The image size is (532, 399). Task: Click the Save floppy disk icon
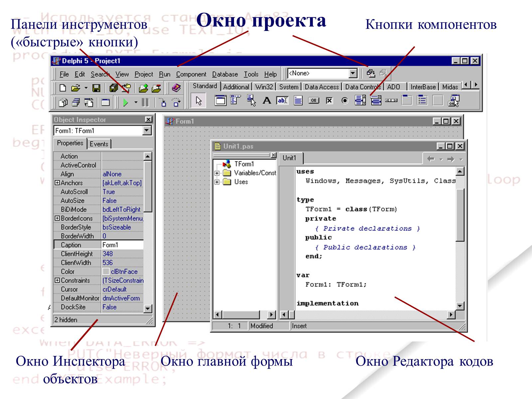(x=96, y=88)
